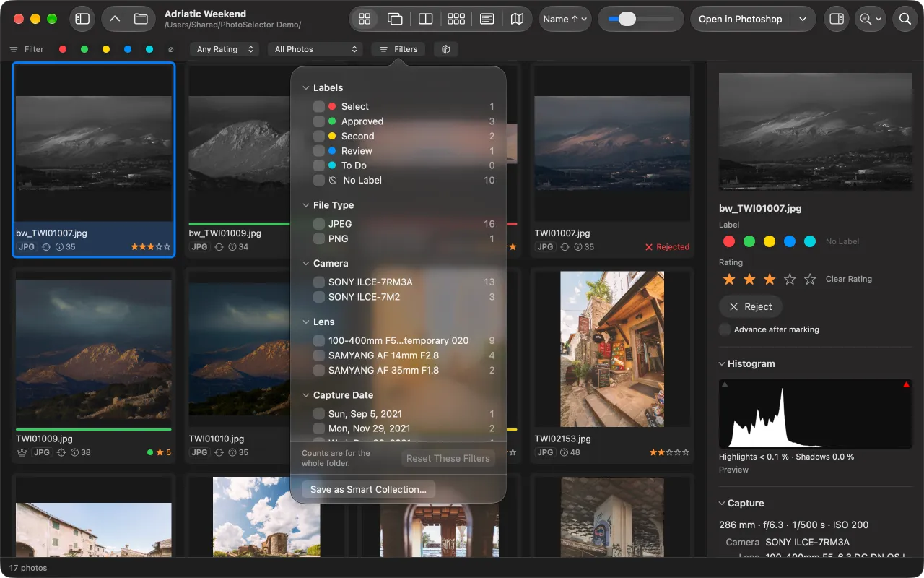
Task: Click info icon under TWI02153.jpg
Action: click(563, 452)
